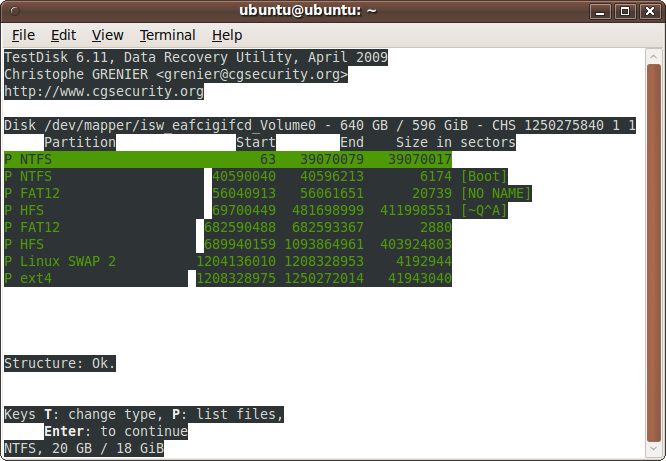Open the Help menu
This screenshot has width=666, height=461.
click(227, 35)
